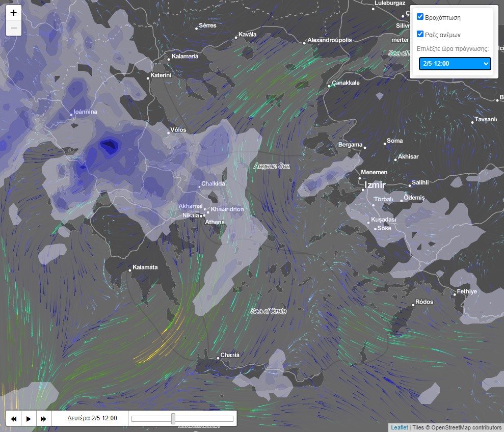Zoom out of the map
Image resolution: width=504 pixels, height=432 pixels.
[x=14, y=28]
